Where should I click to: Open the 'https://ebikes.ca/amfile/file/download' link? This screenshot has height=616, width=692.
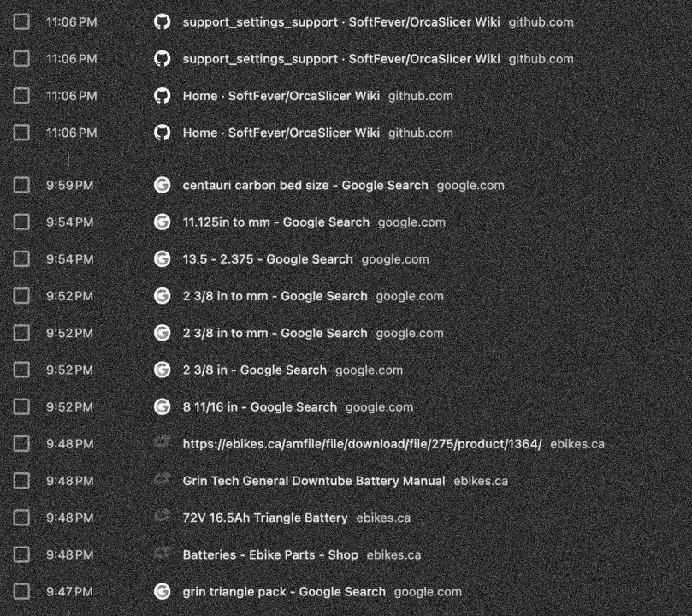pyautogui.click(x=362, y=444)
